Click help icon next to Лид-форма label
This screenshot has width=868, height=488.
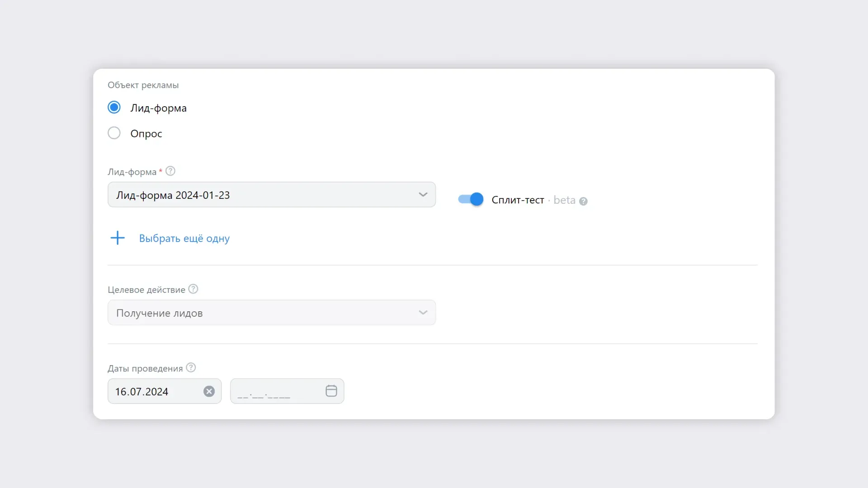170,171
